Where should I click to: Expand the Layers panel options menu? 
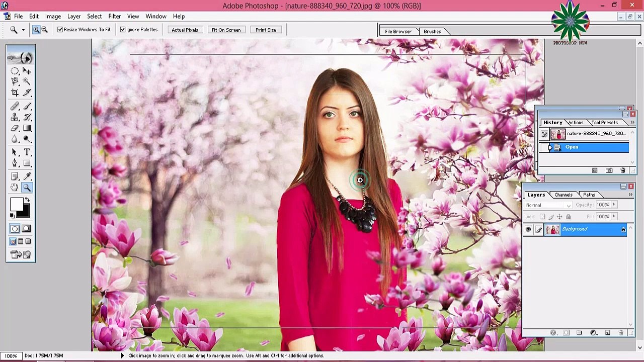point(630,195)
